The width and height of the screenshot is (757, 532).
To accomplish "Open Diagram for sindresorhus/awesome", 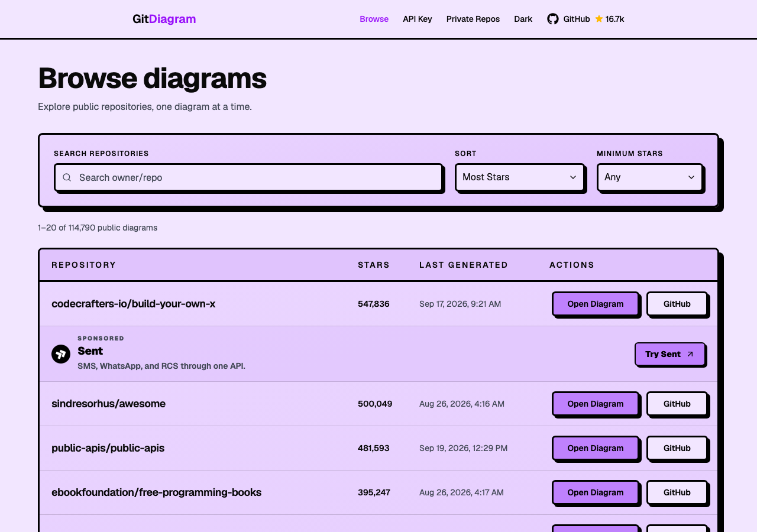I will tap(596, 404).
